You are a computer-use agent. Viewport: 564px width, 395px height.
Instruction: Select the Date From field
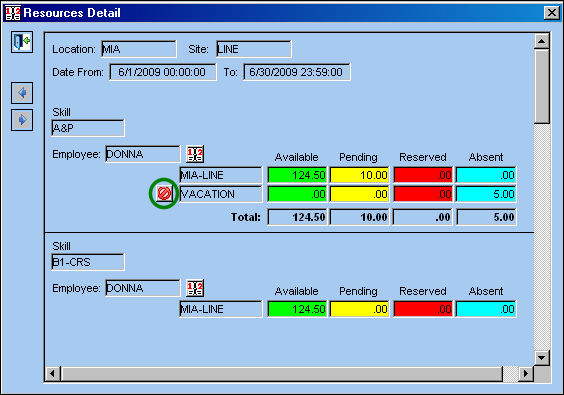point(163,72)
